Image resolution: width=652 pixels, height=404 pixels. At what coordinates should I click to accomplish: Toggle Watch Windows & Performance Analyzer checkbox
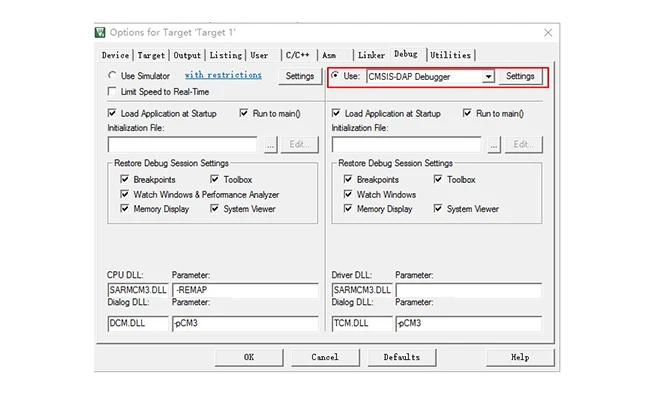coord(124,194)
